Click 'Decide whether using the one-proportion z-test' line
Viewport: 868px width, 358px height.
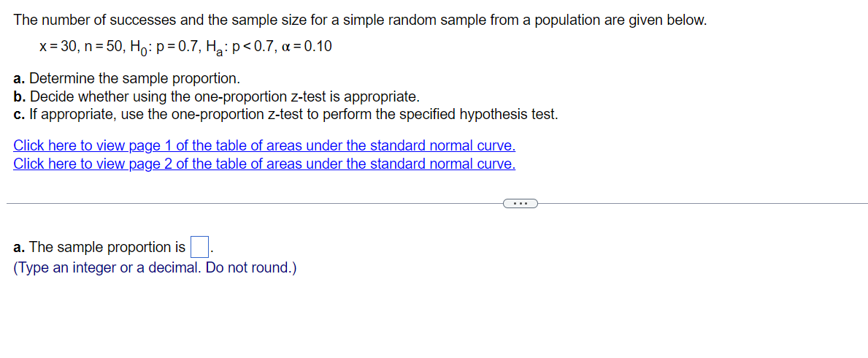tap(217, 97)
